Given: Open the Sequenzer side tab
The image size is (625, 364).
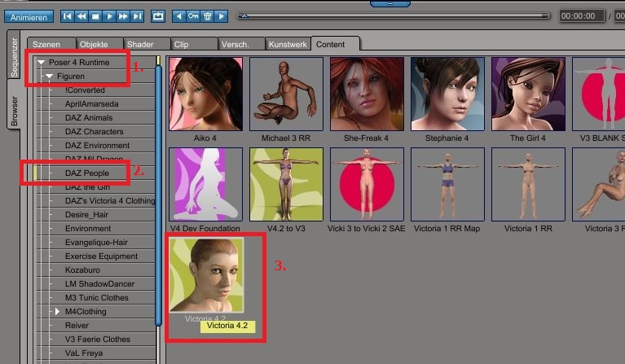Looking at the screenshot, I should (x=14, y=55).
